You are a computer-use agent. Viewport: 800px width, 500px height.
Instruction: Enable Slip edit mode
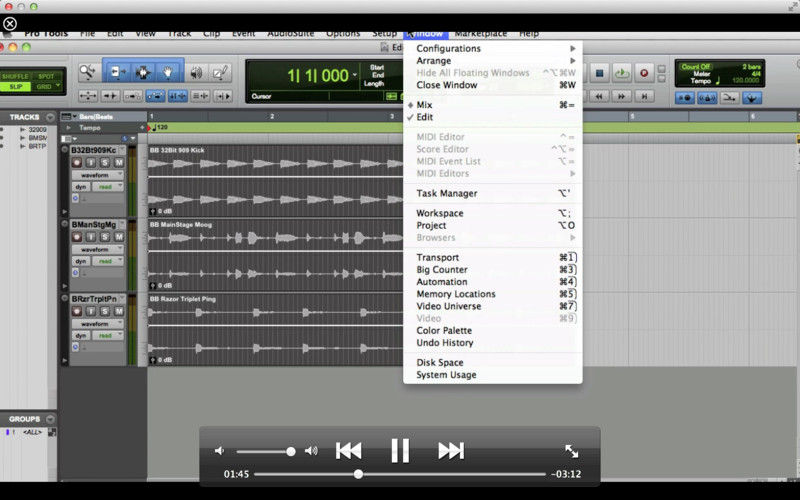pos(15,86)
